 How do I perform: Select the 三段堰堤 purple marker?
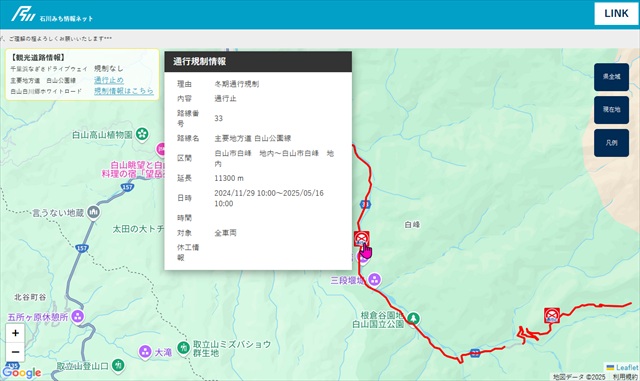click(x=374, y=280)
